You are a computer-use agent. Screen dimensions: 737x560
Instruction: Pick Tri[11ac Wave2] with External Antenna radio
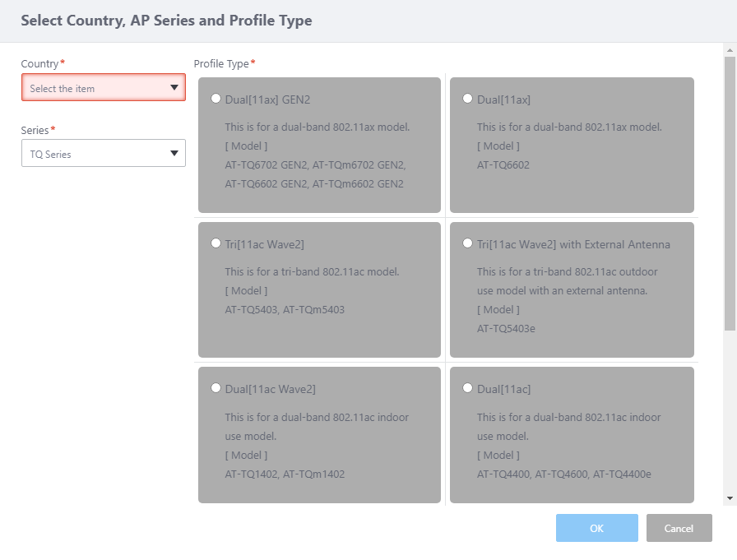468,244
